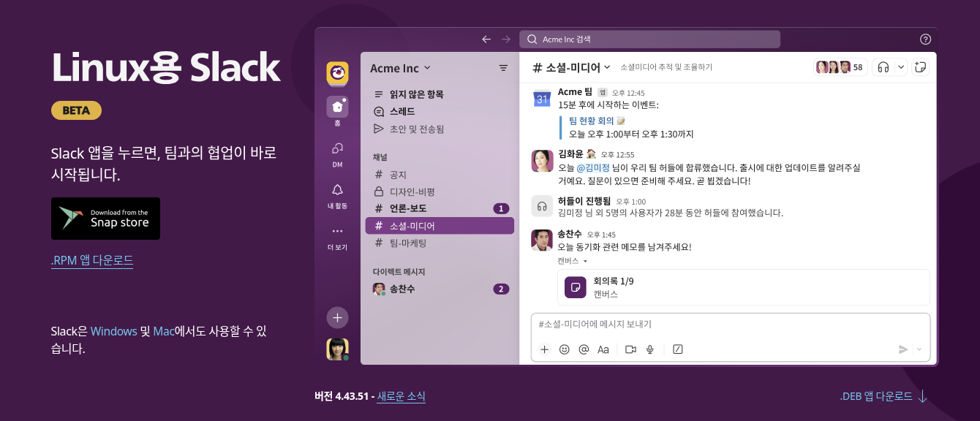
Task: Open the 팀 현황 회의 event link
Action: [x=592, y=121]
